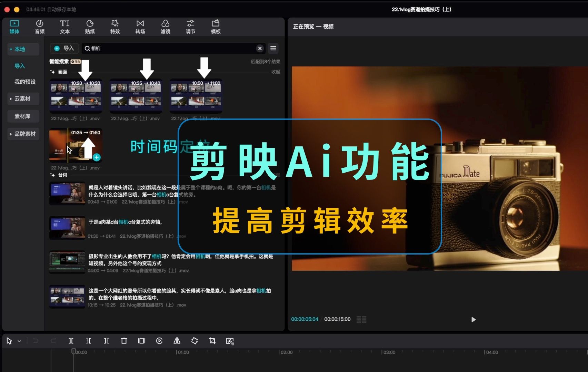
Task: Select the clip thumbnail 10:20 → 10:30
Action: (x=76, y=96)
